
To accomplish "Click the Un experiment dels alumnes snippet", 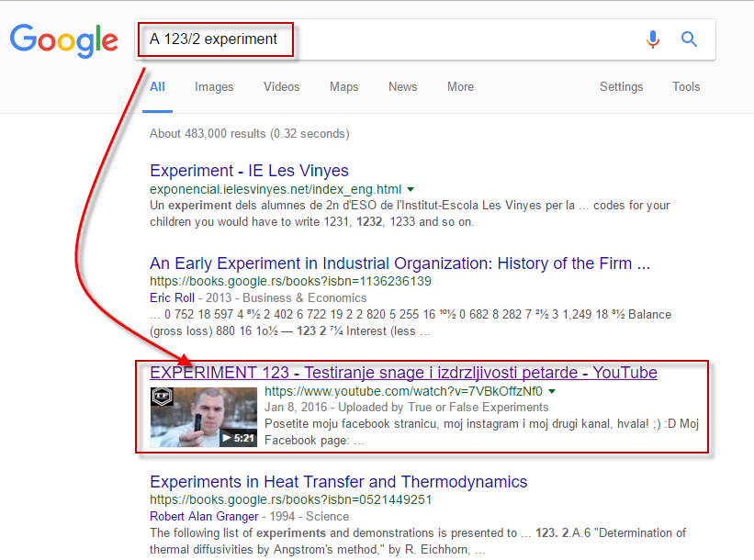I will coord(410,213).
